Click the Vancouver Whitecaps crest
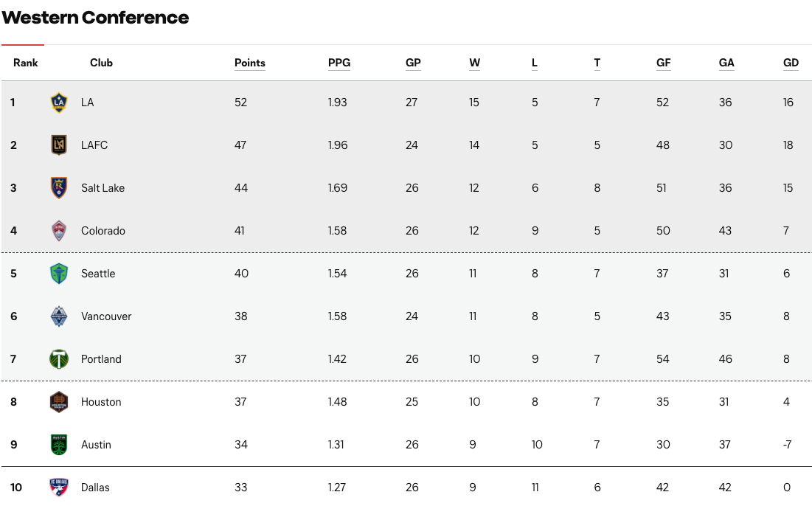The width and height of the screenshot is (812, 506). (59, 316)
